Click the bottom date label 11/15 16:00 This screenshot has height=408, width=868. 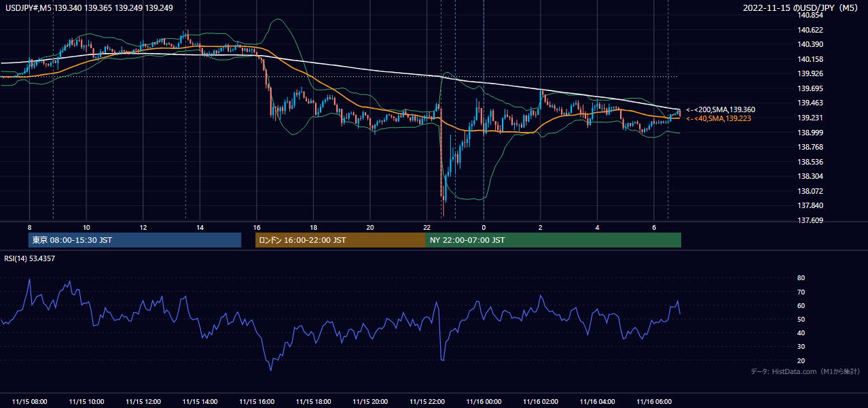257,402
